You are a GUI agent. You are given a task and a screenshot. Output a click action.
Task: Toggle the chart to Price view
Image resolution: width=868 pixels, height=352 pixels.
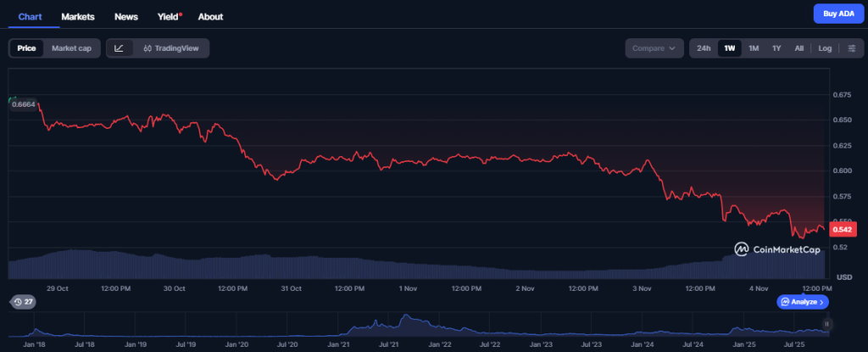[x=27, y=48]
